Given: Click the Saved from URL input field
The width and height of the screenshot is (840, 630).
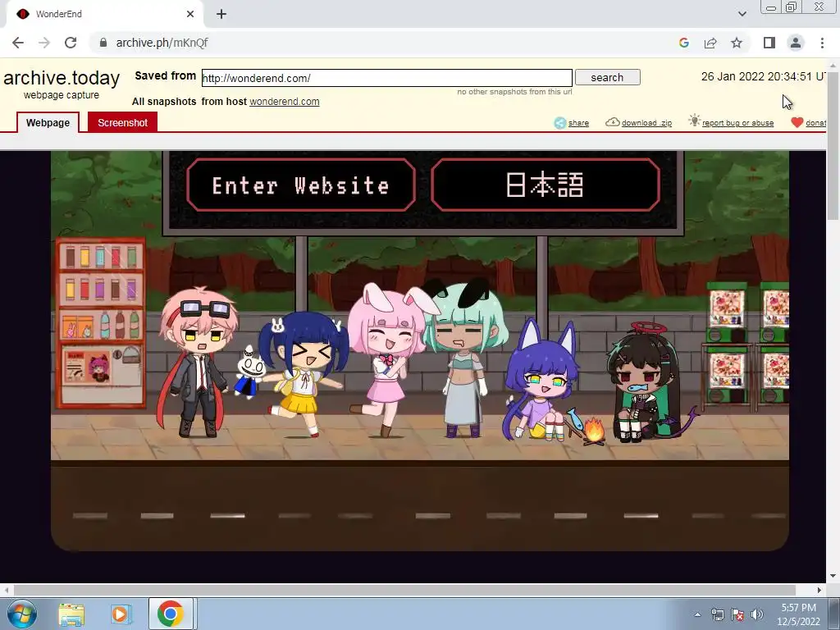Looking at the screenshot, I should click(387, 78).
